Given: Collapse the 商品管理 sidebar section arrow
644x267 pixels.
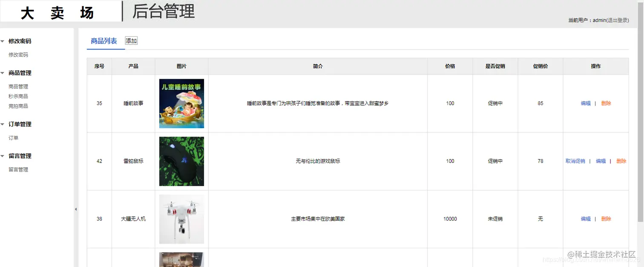Looking at the screenshot, I should (3, 73).
